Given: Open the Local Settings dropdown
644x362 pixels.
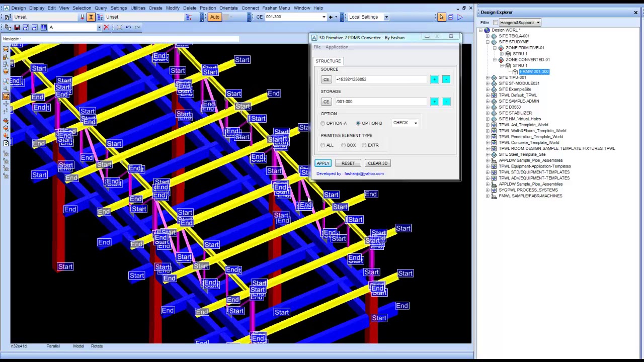Looking at the screenshot, I should (386, 17).
